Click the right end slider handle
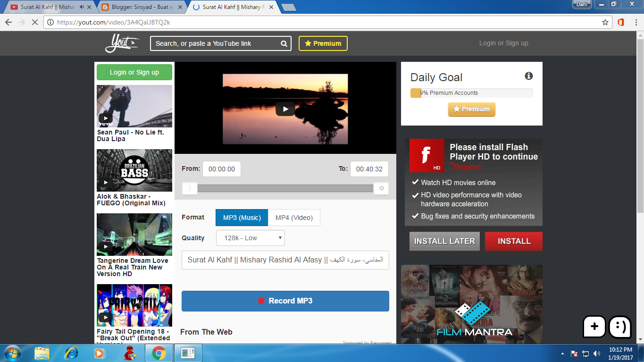Screen dimensions: 644x362 381,188
